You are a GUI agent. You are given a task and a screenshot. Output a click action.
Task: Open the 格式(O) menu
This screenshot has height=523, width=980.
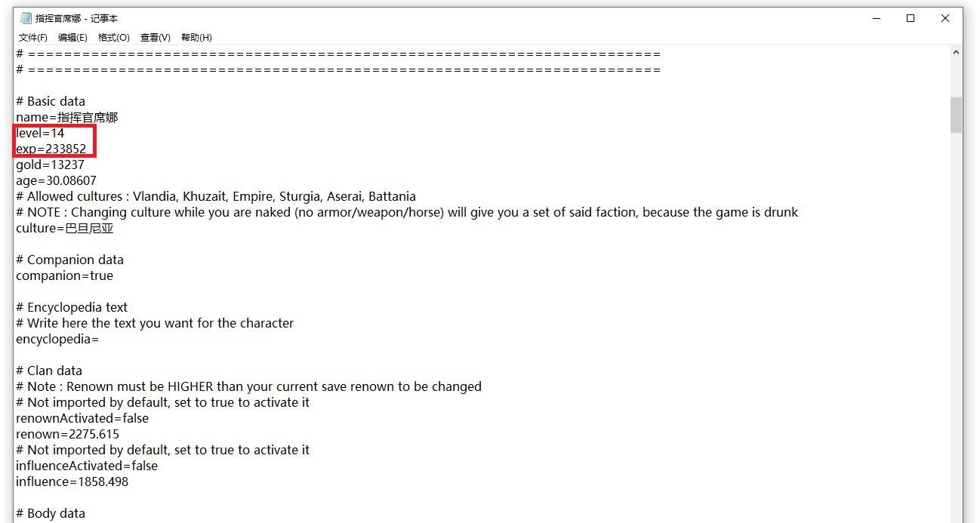tap(114, 37)
